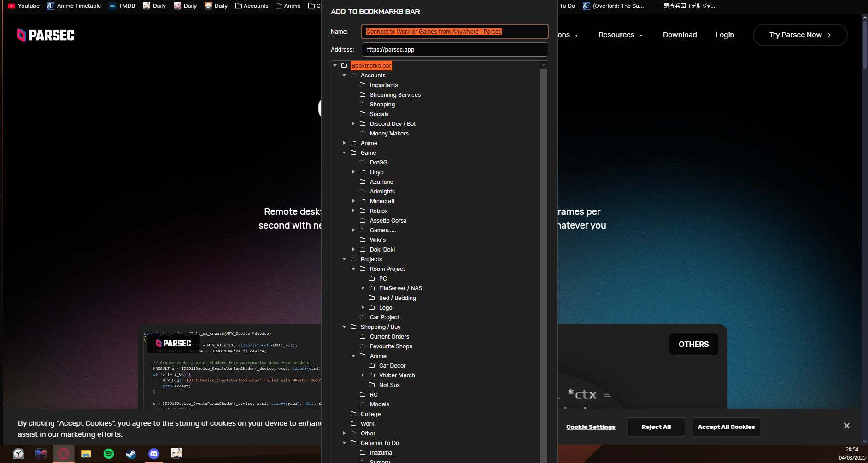Screen dimensions: 868x463
Task: Open Spotify from taskbar
Action: 109,454
